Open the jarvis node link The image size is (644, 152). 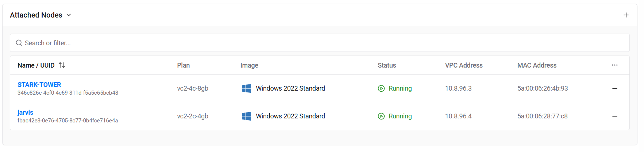25,112
